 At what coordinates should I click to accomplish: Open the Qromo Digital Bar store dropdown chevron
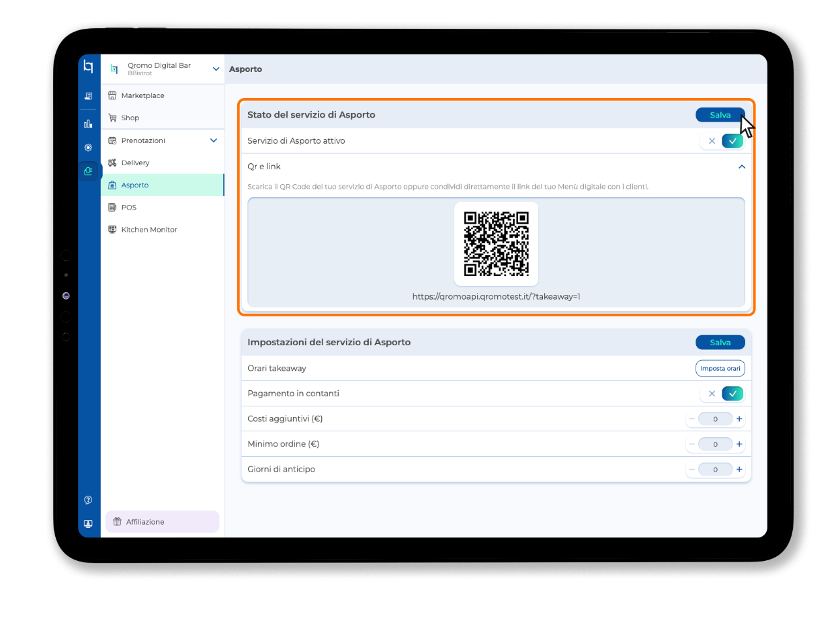tap(216, 69)
